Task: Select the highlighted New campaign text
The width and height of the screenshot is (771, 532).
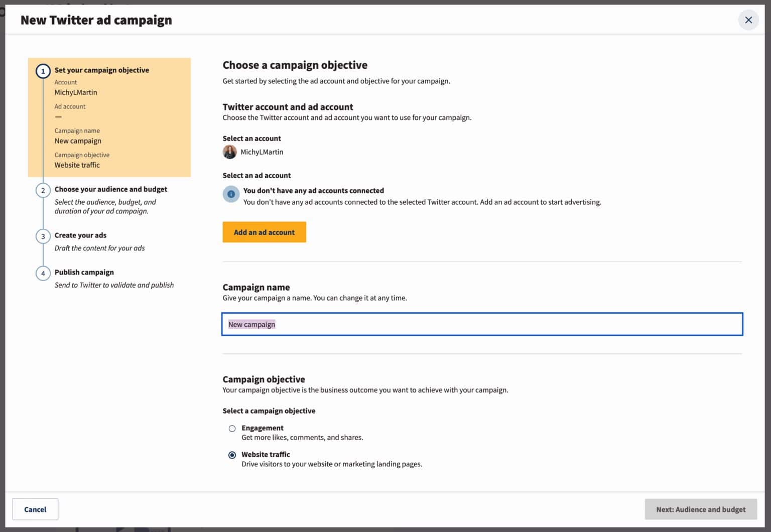Action: pyautogui.click(x=251, y=324)
